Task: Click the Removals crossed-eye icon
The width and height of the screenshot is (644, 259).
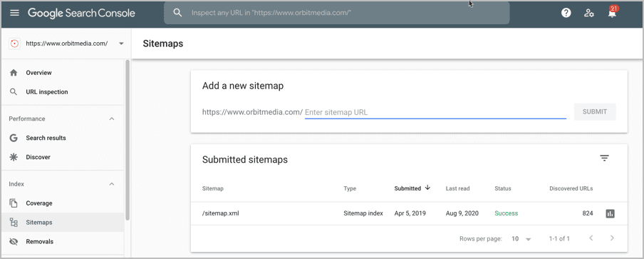Action: tap(14, 242)
